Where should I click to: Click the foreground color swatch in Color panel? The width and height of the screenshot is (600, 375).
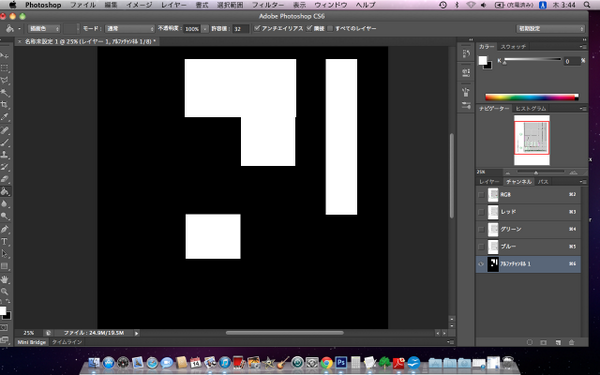tap(483, 60)
